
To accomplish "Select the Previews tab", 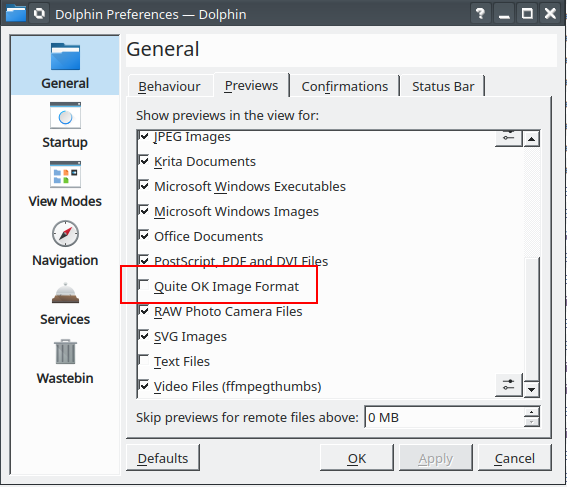I will (251, 85).
